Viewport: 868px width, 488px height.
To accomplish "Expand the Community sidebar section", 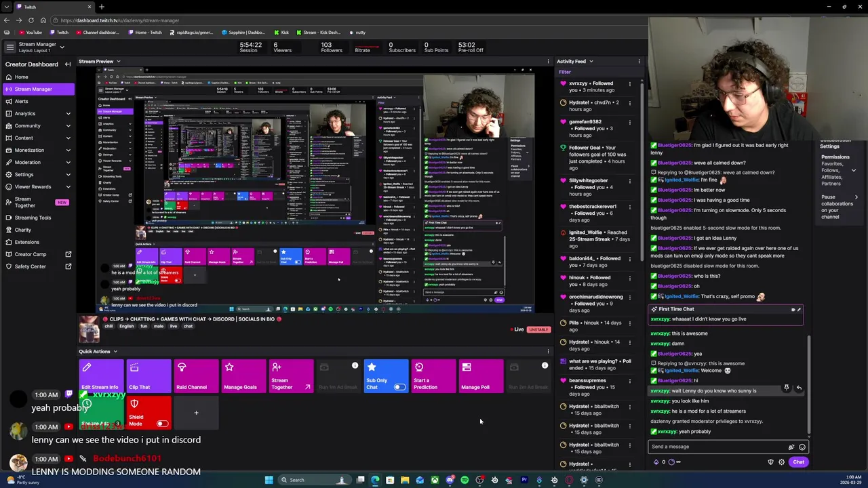I will pyautogui.click(x=68, y=125).
